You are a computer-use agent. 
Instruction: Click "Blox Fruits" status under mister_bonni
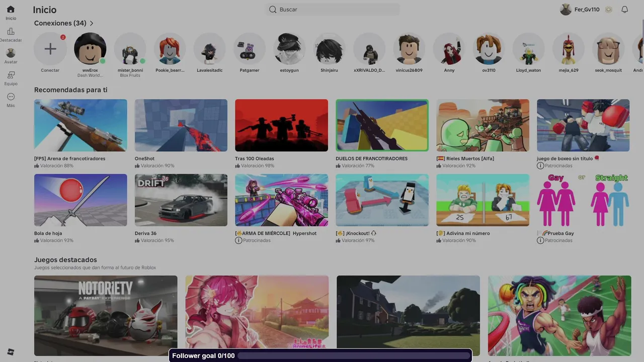tap(130, 75)
